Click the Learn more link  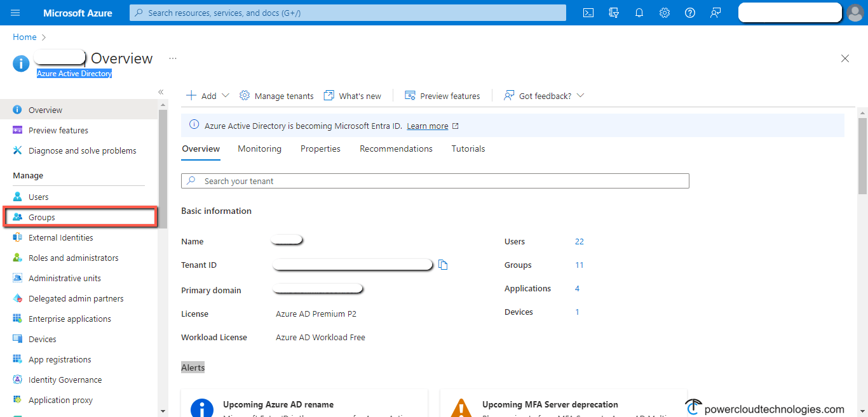428,126
